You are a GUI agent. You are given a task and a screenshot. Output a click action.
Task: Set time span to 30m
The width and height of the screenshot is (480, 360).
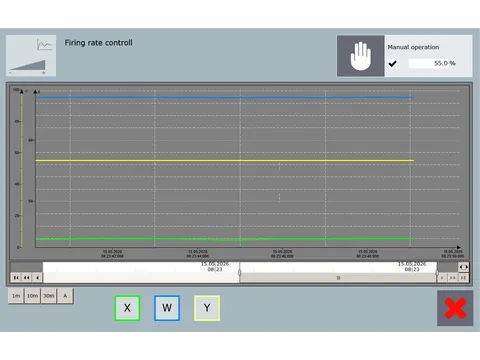(x=49, y=296)
